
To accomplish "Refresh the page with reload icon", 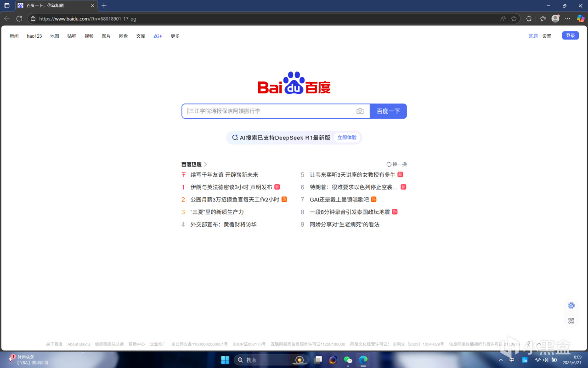I will tap(19, 18).
